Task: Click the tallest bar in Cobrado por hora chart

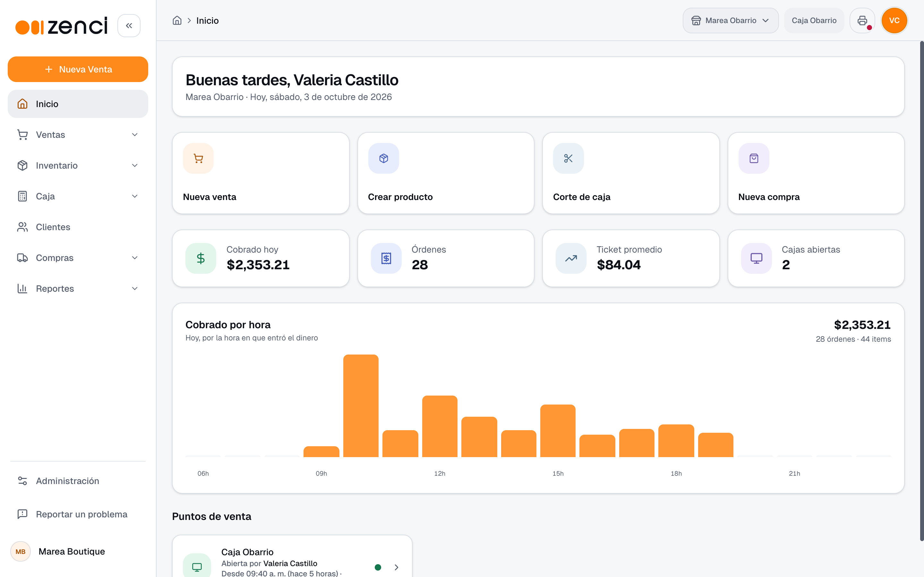Action: [x=361, y=406]
